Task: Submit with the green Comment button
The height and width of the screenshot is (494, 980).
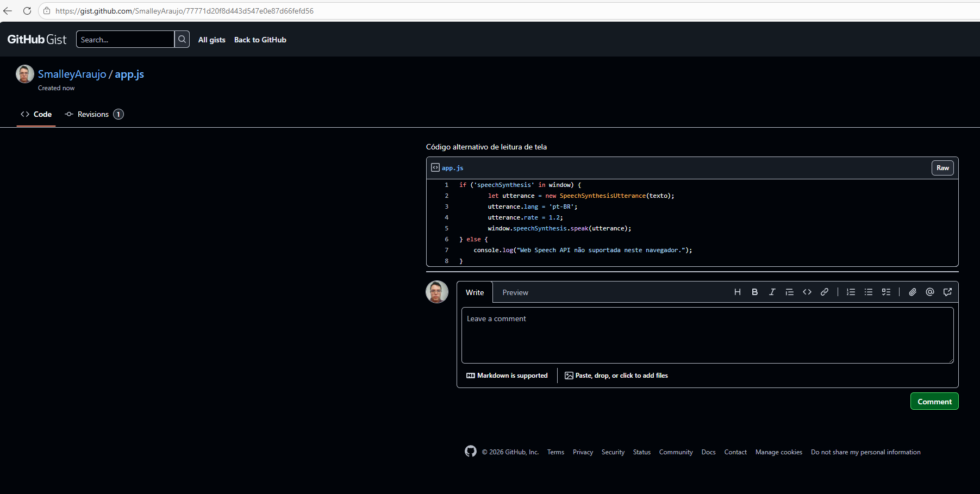Action: coord(934,402)
